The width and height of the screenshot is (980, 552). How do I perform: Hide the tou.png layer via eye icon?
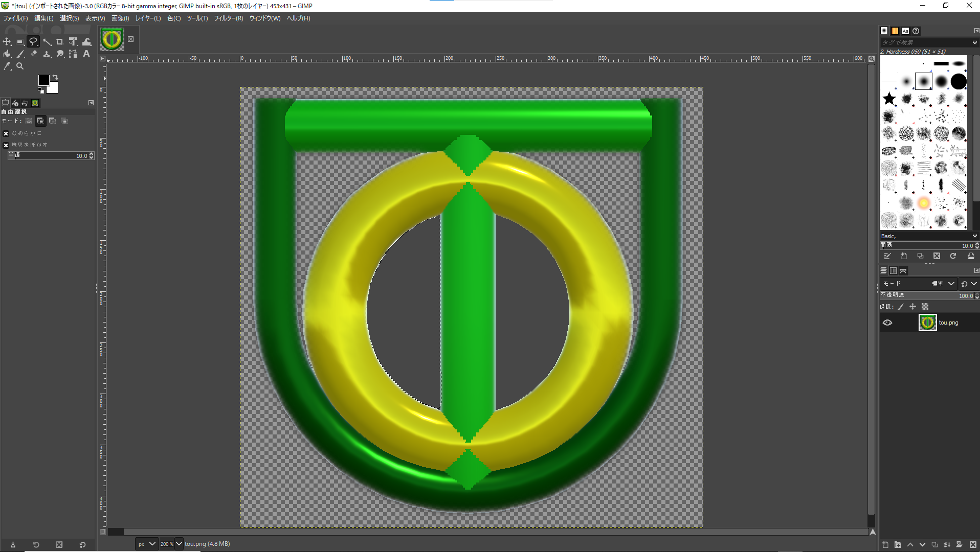[887, 323]
